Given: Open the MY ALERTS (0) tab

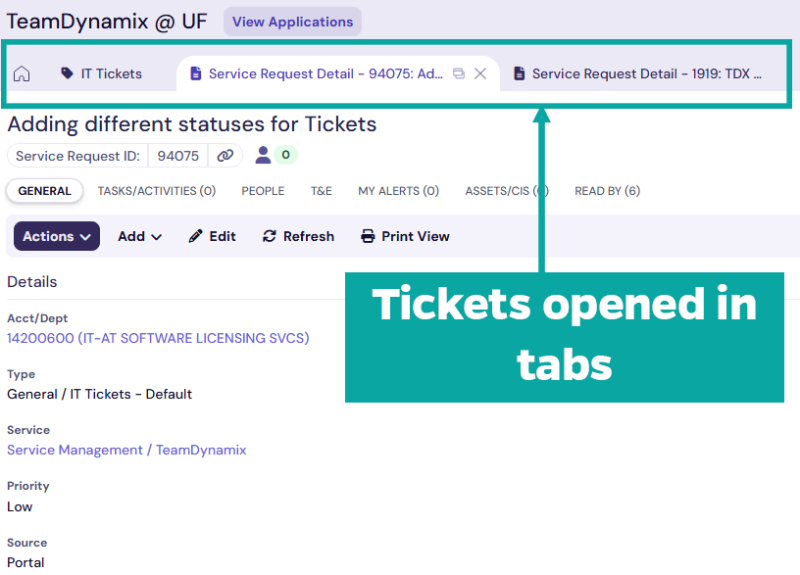Looking at the screenshot, I should coord(398,191).
